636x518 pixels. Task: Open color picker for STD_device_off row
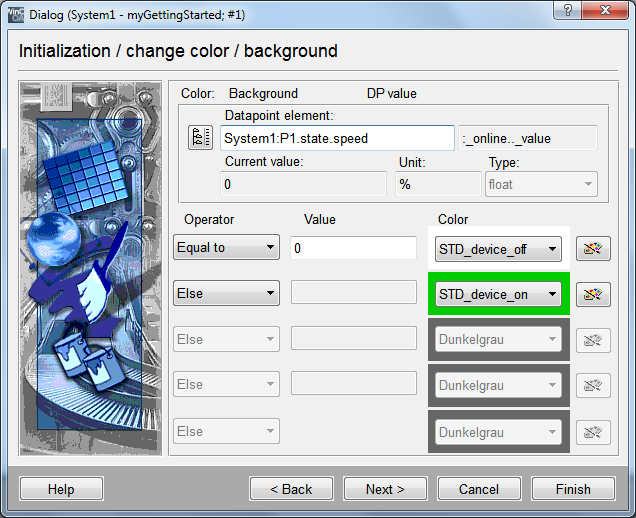[593, 248]
